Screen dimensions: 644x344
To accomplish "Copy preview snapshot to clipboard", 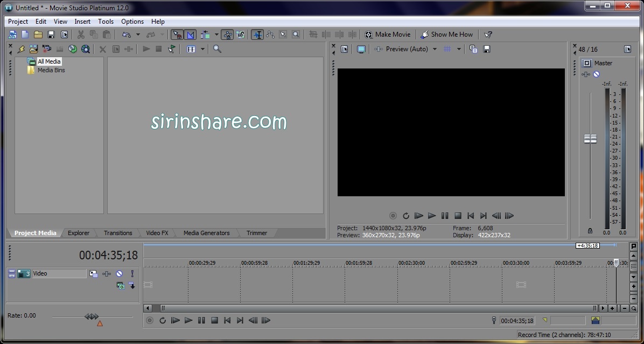I will coord(473,50).
